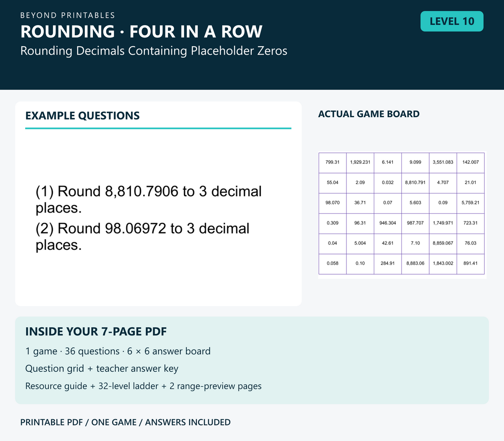Select board cell 0.309
This screenshot has width=504, height=441.
pyautogui.click(x=333, y=223)
